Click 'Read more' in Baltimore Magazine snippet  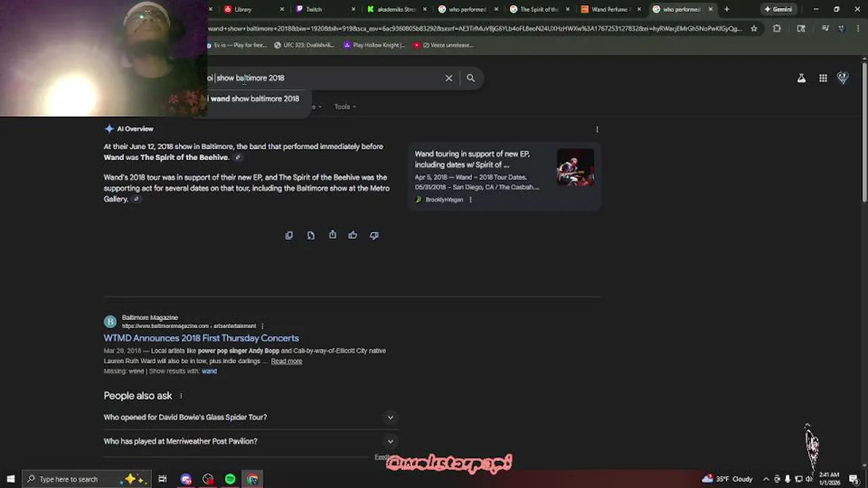click(286, 361)
